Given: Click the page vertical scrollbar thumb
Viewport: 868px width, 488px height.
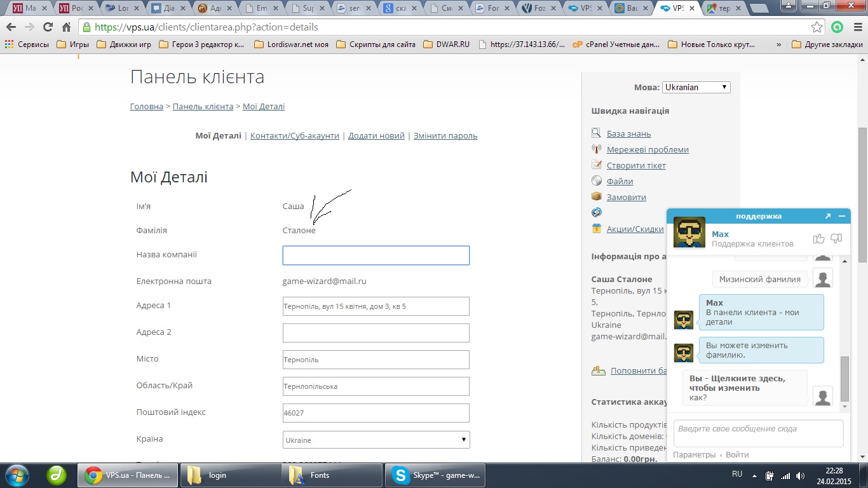Looking at the screenshot, I should [862, 194].
